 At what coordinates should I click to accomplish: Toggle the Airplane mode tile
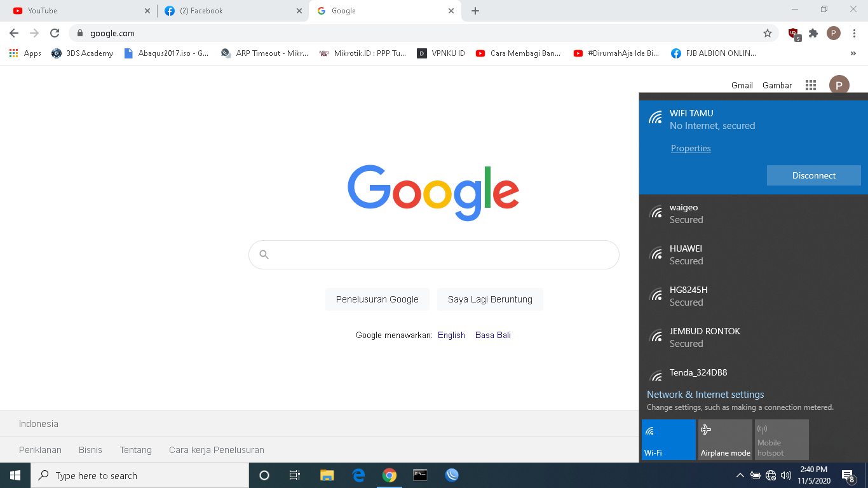[725, 440]
